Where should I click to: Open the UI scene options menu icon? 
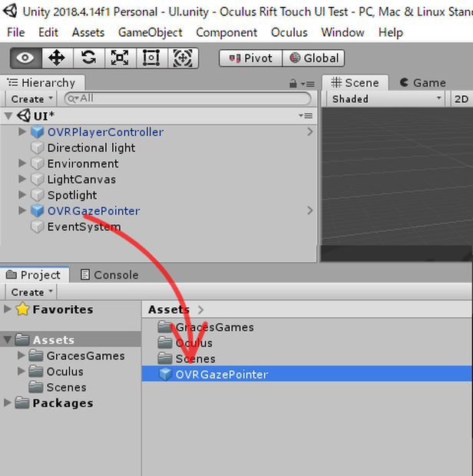coord(306,116)
